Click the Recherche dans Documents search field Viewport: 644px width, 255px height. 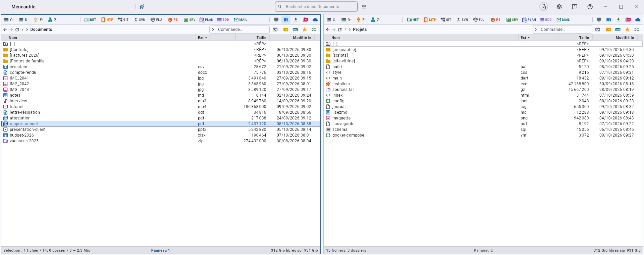(x=316, y=7)
